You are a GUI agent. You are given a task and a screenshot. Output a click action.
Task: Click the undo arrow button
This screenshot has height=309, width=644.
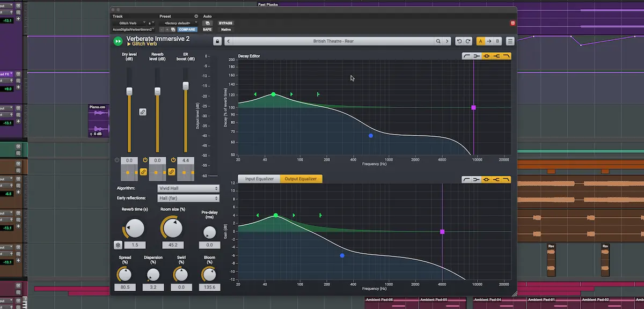tap(459, 41)
